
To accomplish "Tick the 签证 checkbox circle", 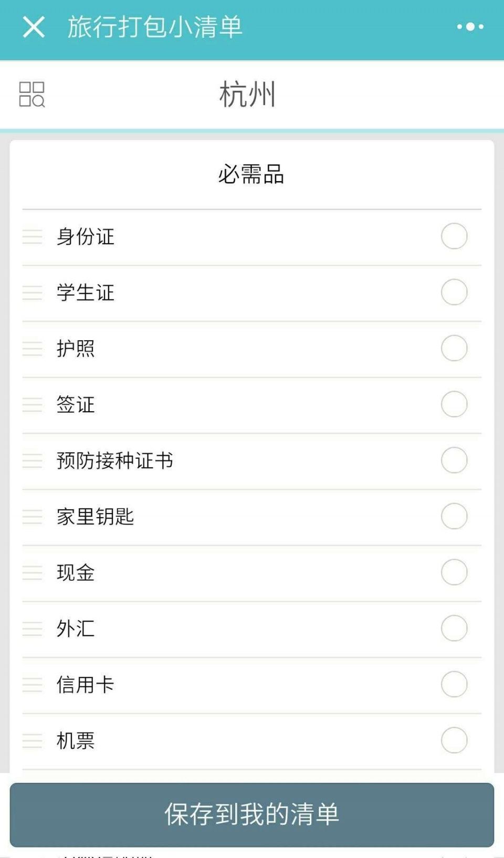I will point(454,404).
